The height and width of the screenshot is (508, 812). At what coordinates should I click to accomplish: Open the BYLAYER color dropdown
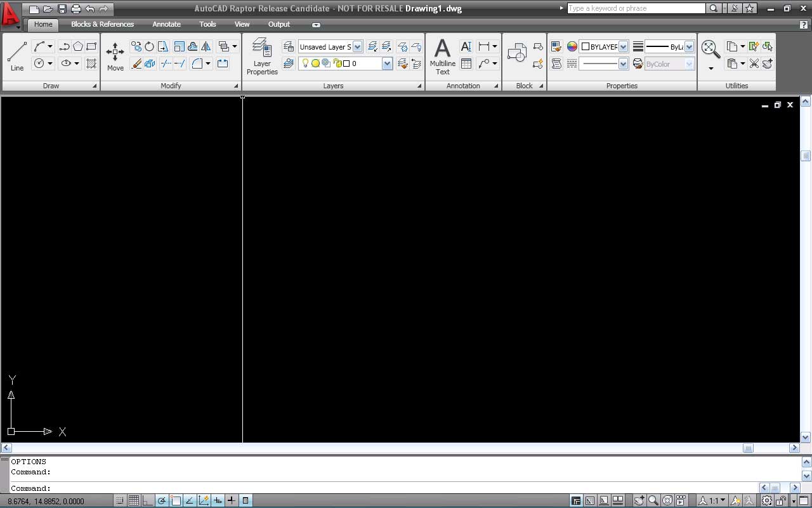[623, 46]
